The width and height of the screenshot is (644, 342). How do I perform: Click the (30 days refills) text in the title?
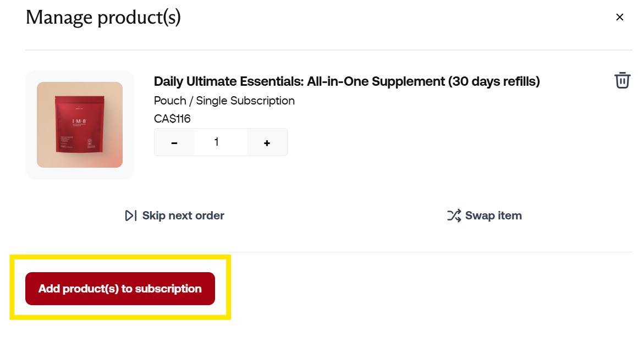point(494,81)
